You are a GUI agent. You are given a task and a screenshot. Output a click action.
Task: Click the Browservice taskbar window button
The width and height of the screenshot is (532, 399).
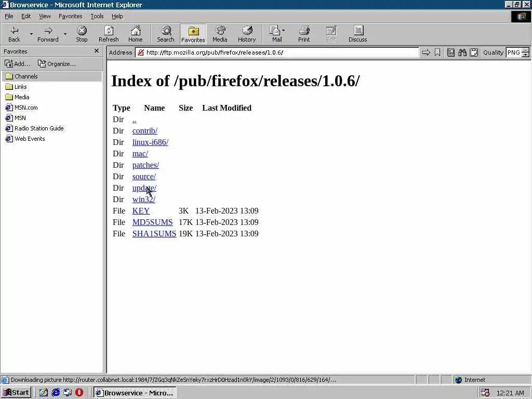tap(135, 393)
